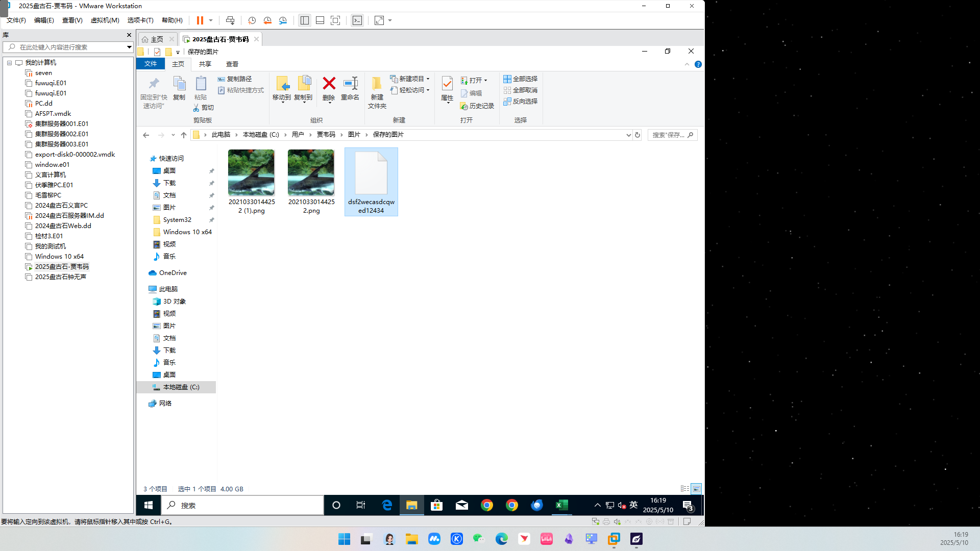
Task: Take a VM snapshot with clock icon
Action: [252, 20]
